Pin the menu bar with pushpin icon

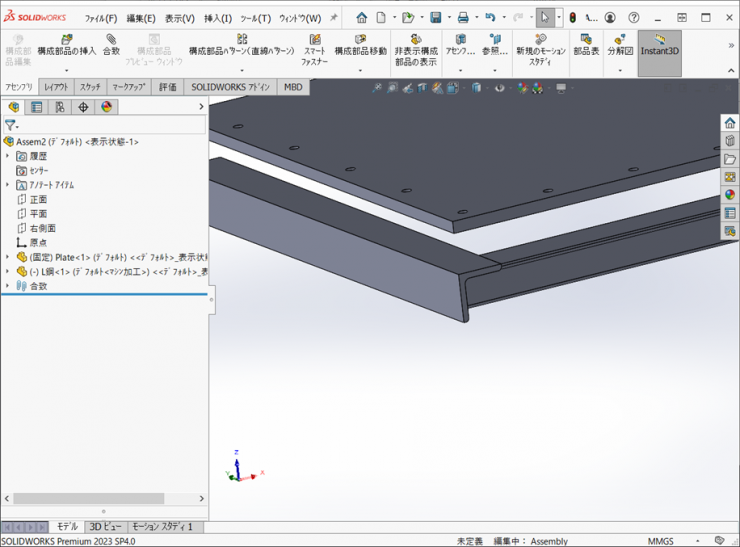(334, 18)
